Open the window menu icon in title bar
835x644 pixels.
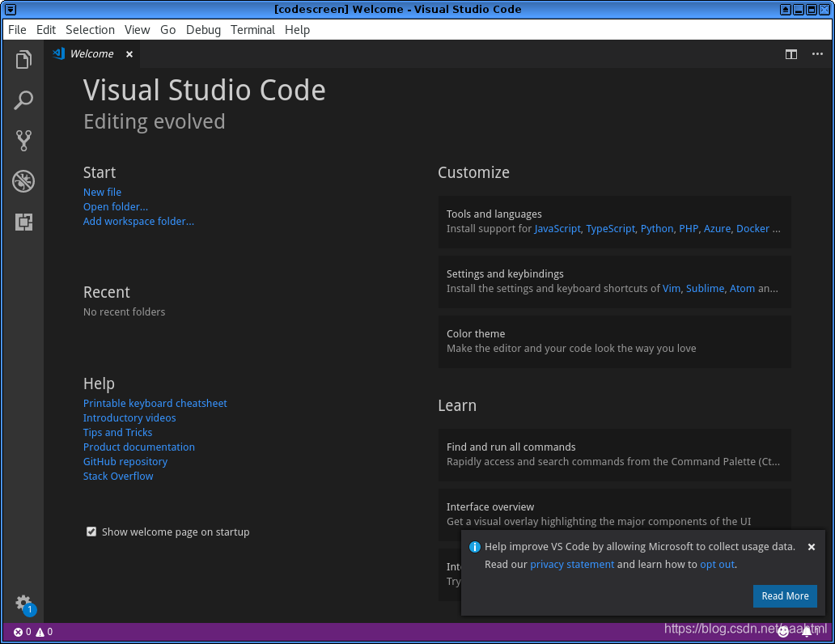(x=11, y=10)
